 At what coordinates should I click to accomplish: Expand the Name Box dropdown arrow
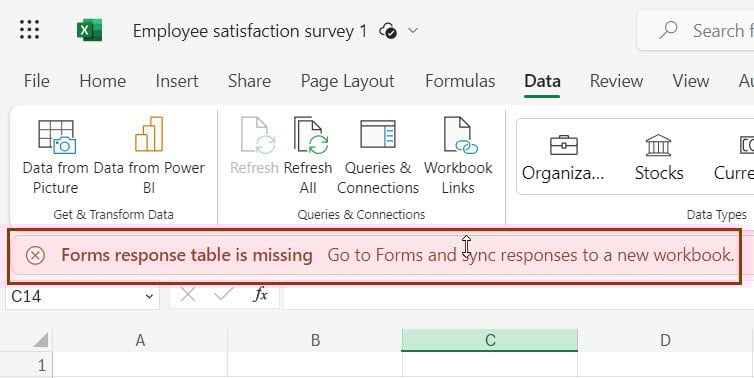pyautogui.click(x=149, y=297)
